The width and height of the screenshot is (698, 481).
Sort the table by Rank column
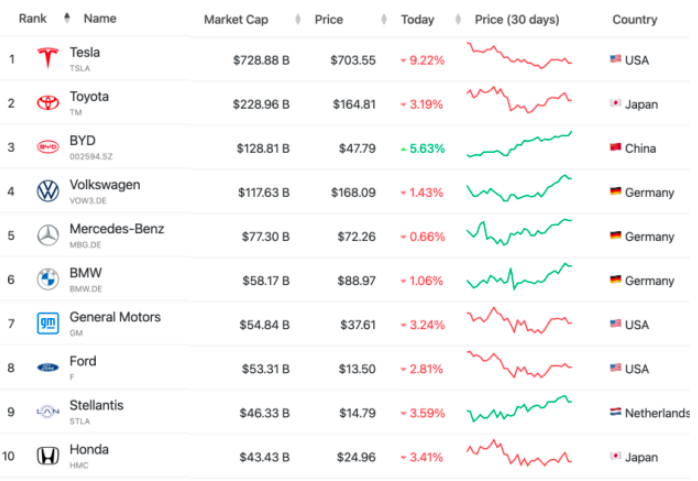tap(33, 19)
